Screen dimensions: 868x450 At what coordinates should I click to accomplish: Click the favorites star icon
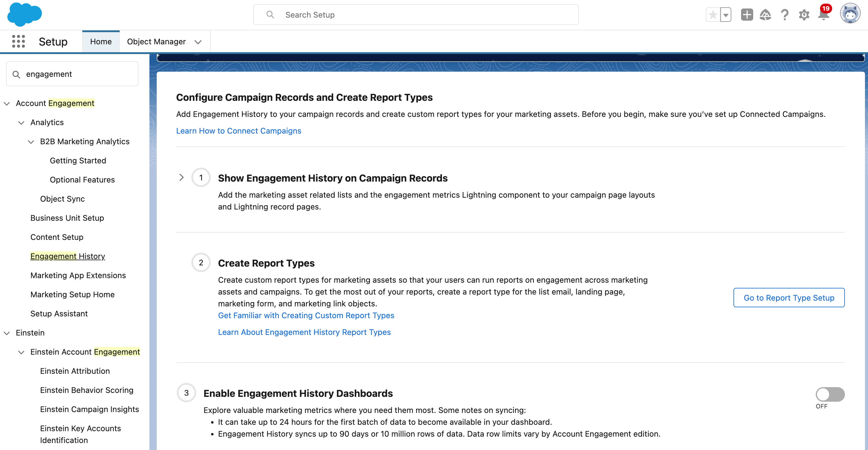(x=713, y=15)
